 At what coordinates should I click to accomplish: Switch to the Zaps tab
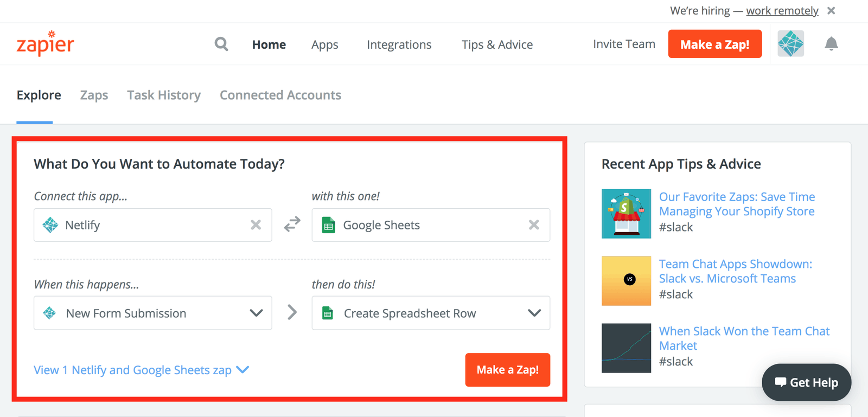coord(94,95)
